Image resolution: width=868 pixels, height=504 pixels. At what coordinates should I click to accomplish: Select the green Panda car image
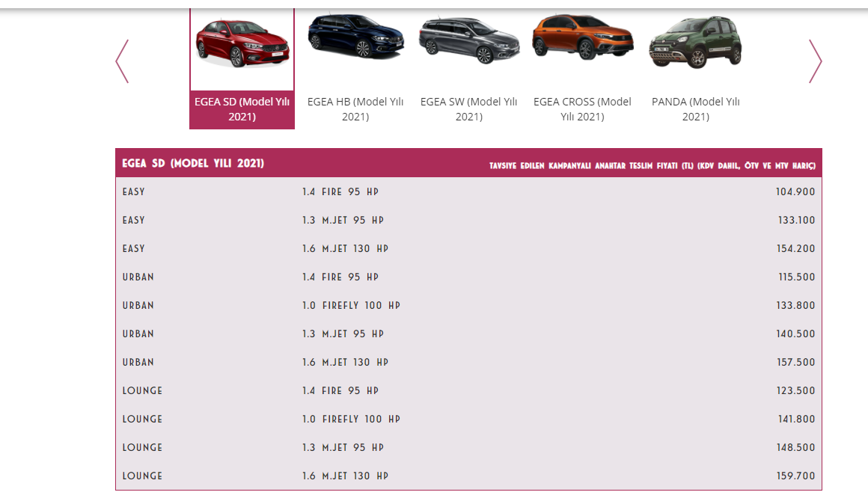695,41
